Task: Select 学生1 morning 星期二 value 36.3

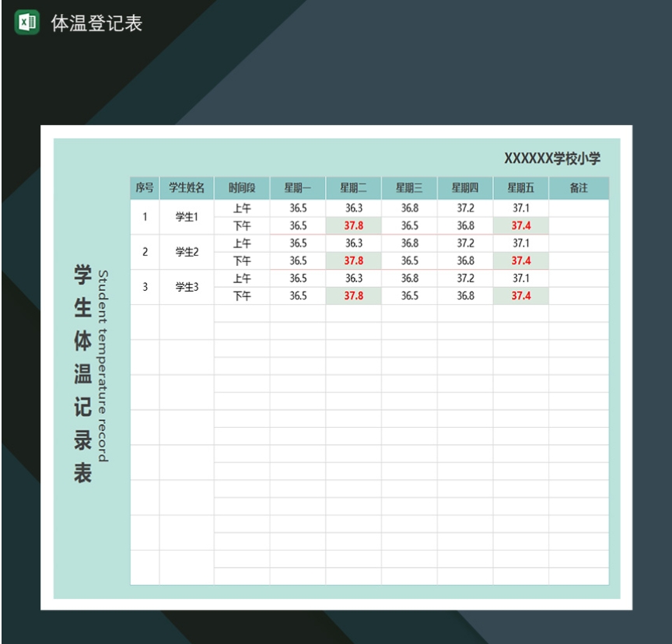Action: 354,208
